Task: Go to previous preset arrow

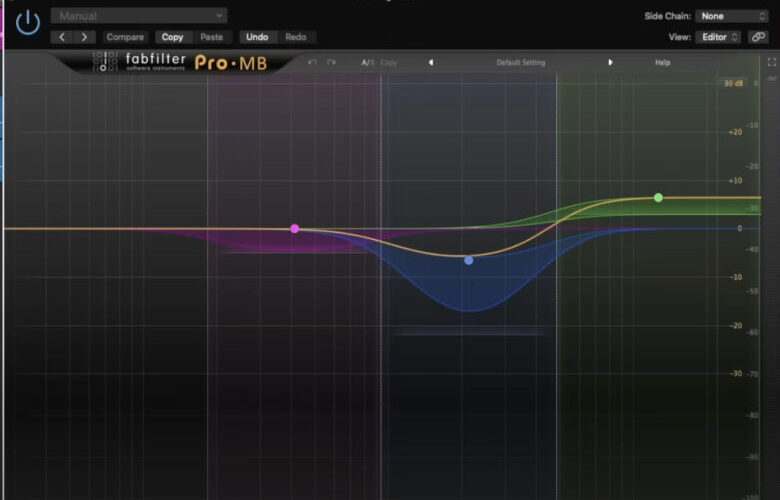Action: (62, 37)
